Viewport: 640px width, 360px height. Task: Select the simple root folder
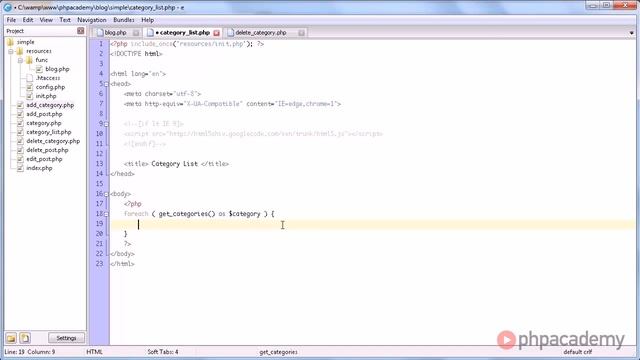[x=25, y=42]
